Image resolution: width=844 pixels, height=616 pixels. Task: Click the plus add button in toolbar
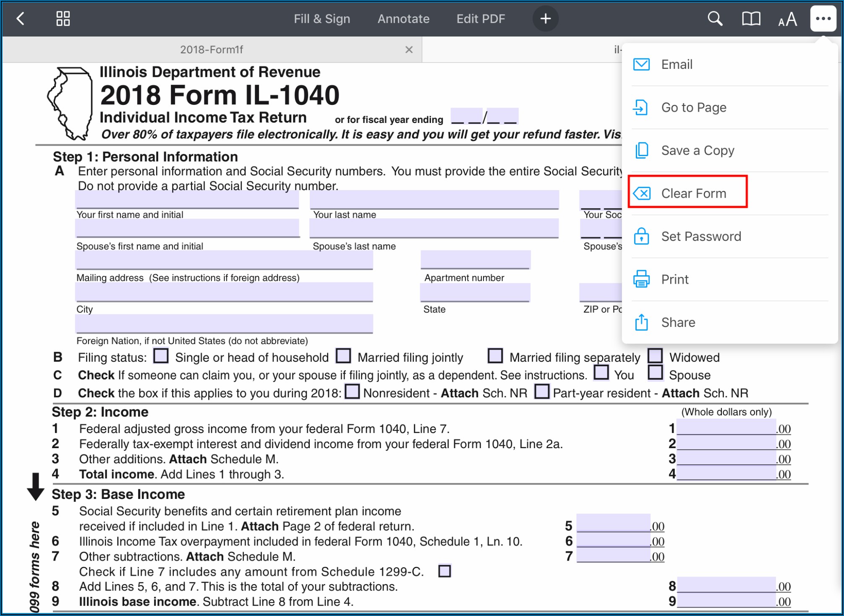point(545,18)
